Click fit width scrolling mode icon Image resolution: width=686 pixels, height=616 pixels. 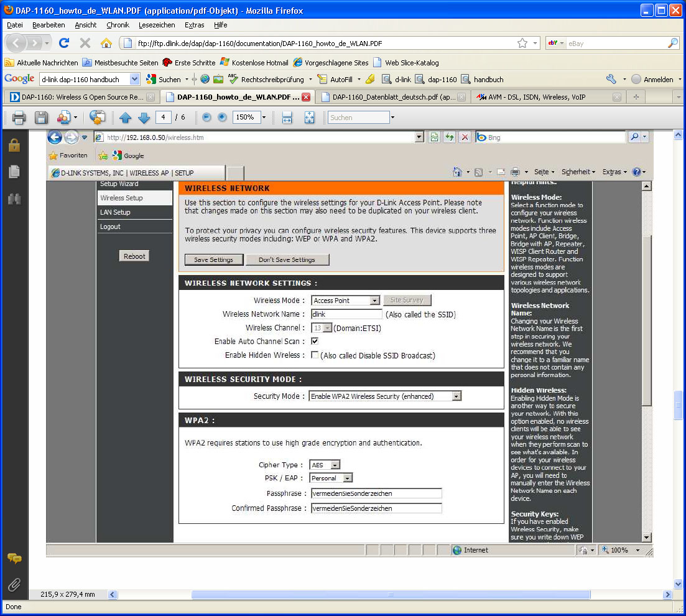287,118
